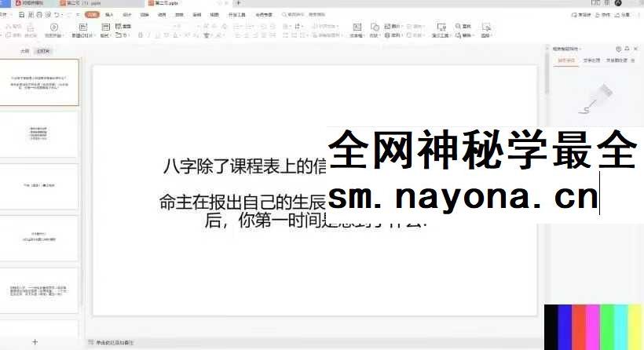Viewport: 644px width, 350px height.
Task: Click the plus icon below slide thumbnails
Action: [x=35, y=342]
